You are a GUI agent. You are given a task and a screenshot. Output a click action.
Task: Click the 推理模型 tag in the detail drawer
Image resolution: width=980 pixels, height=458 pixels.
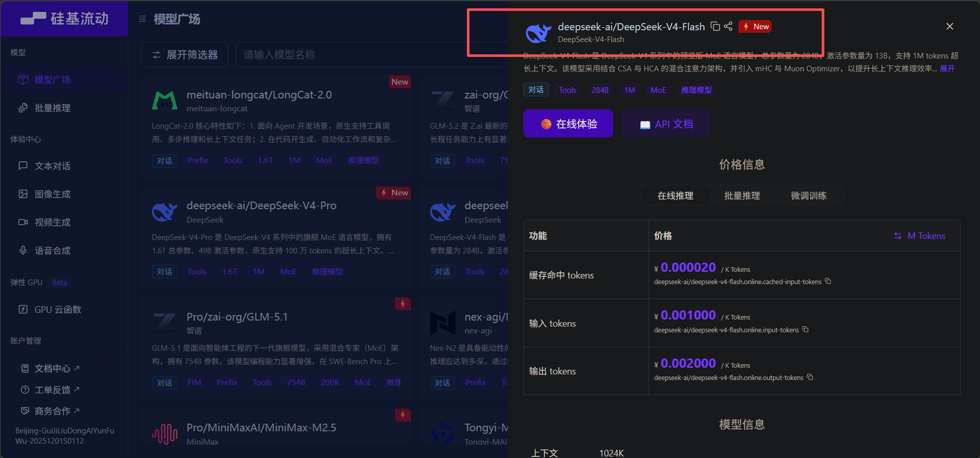(x=696, y=90)
